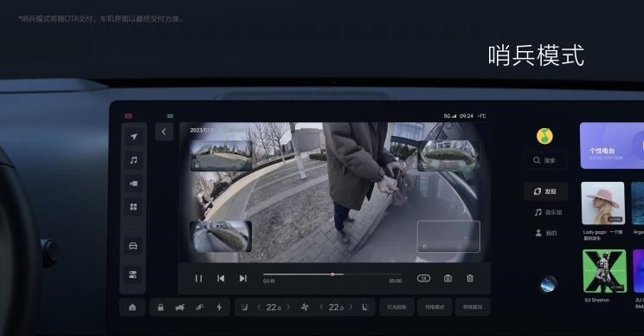Pause the sentry mode video playback
Screen dimensions: 644x336
[198, 279]
